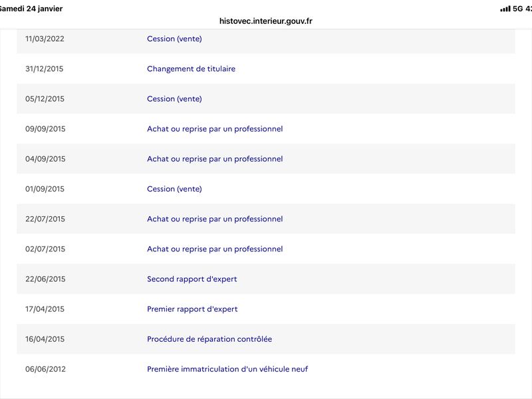Open Cession (vente) dated 01/09/2015
532x399 pixels.
point(174,189)
